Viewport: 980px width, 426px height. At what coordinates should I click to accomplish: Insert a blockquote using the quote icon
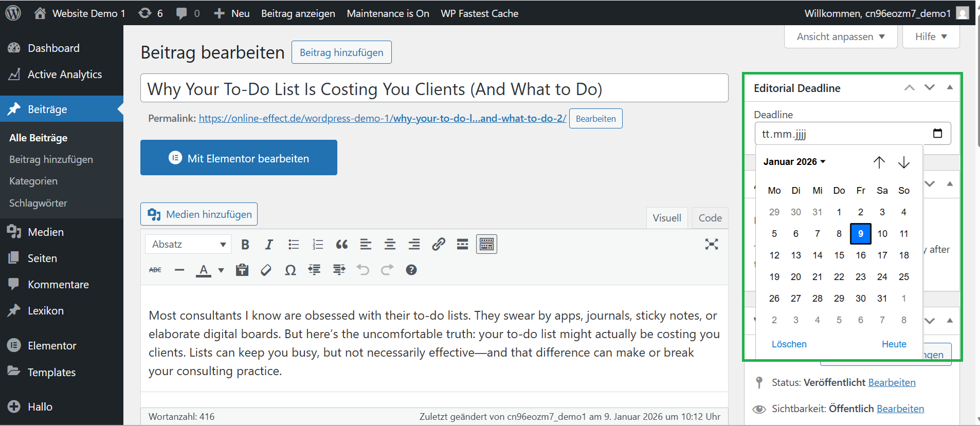coord(341,245)
